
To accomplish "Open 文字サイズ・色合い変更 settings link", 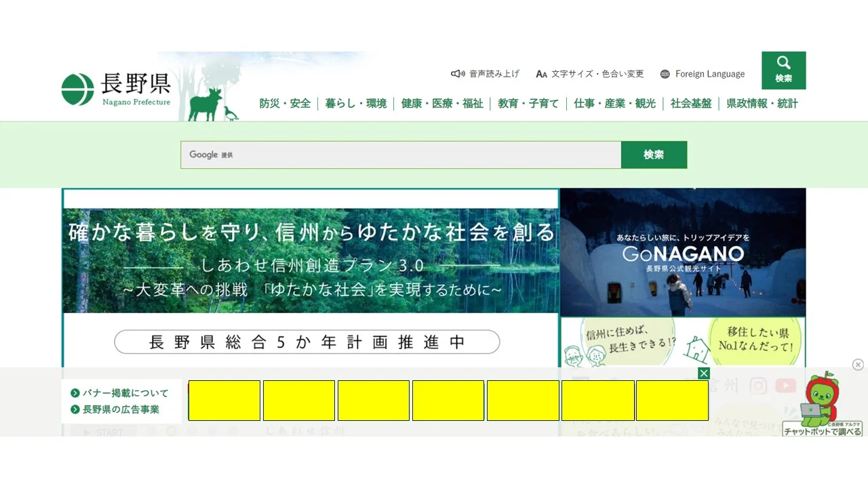I will click(597, 74).
